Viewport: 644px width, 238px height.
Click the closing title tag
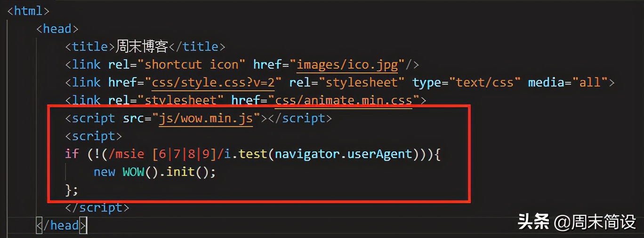[x=197, y=47]
